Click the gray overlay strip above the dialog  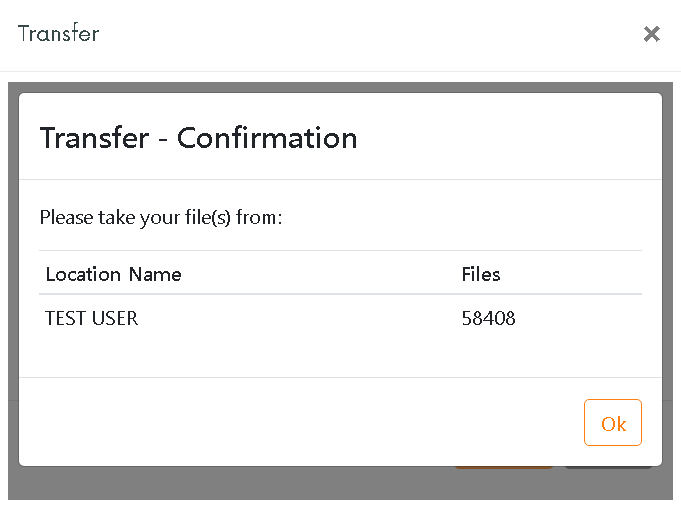click(340, 87)
